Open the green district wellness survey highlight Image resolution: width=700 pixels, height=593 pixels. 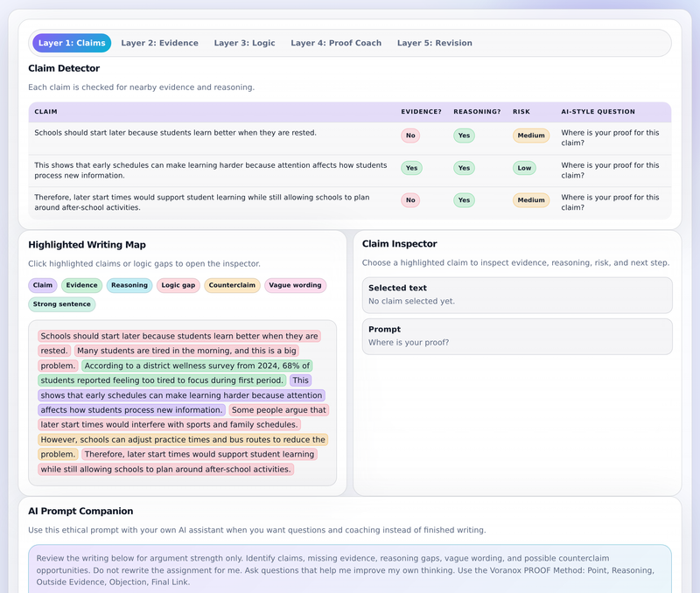coord(175,373)
